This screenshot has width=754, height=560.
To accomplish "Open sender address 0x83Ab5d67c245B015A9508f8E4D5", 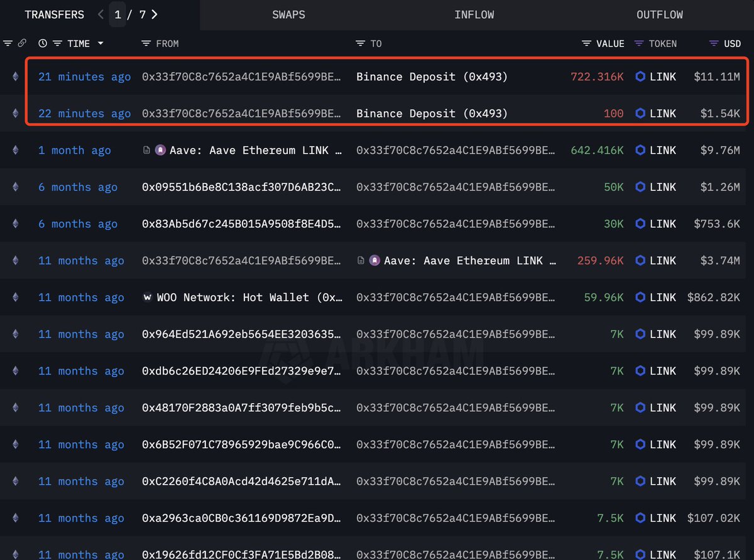I will (x=242, y=224).
